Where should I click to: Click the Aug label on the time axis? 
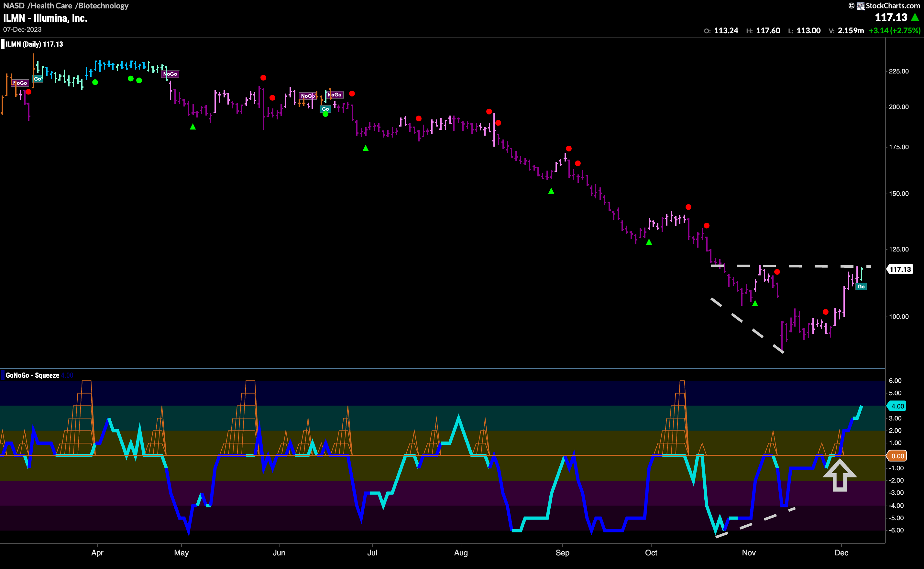point(461,552)
